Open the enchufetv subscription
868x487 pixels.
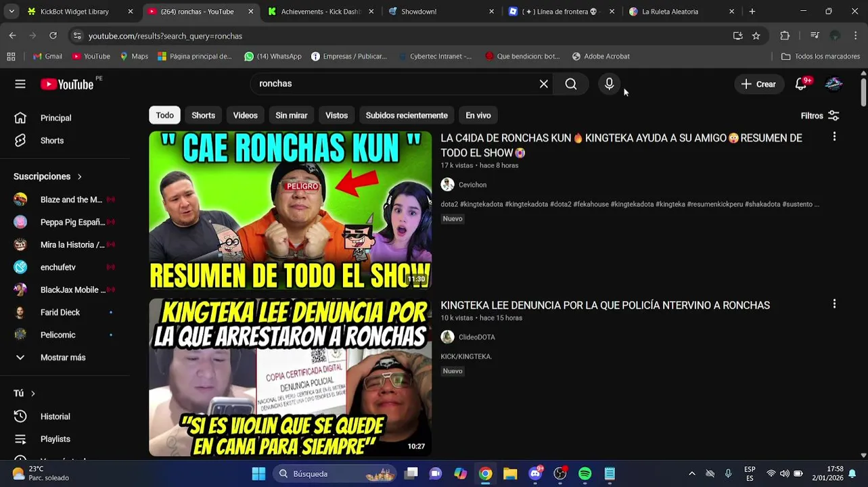pyautogui.click(x=64, y=267)
